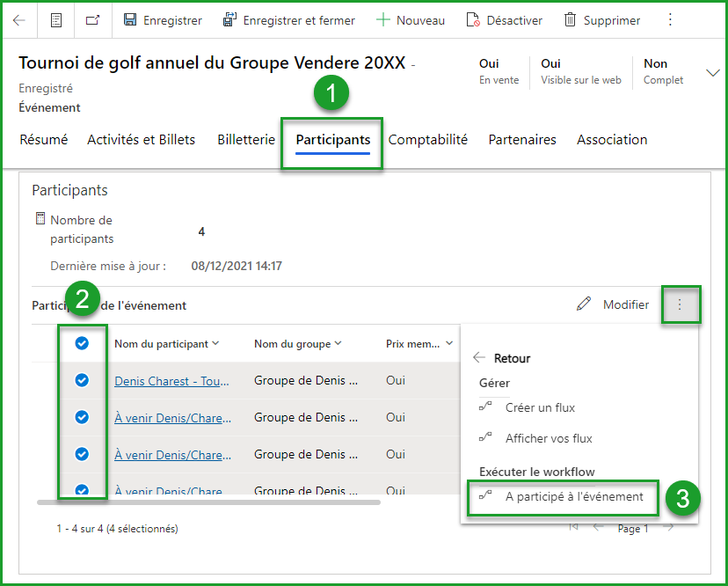Open the record form view icon

tap(56, 20)
